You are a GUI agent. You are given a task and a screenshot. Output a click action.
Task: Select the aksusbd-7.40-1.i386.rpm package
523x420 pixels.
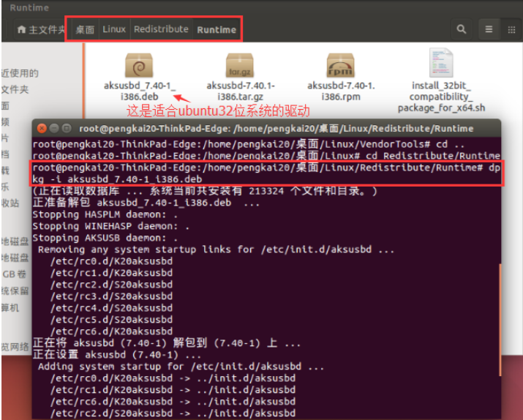click(341, 76)
